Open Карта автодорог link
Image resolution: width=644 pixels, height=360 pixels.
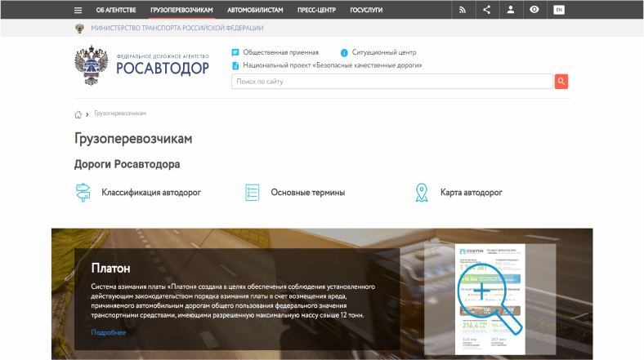point(471,193)
